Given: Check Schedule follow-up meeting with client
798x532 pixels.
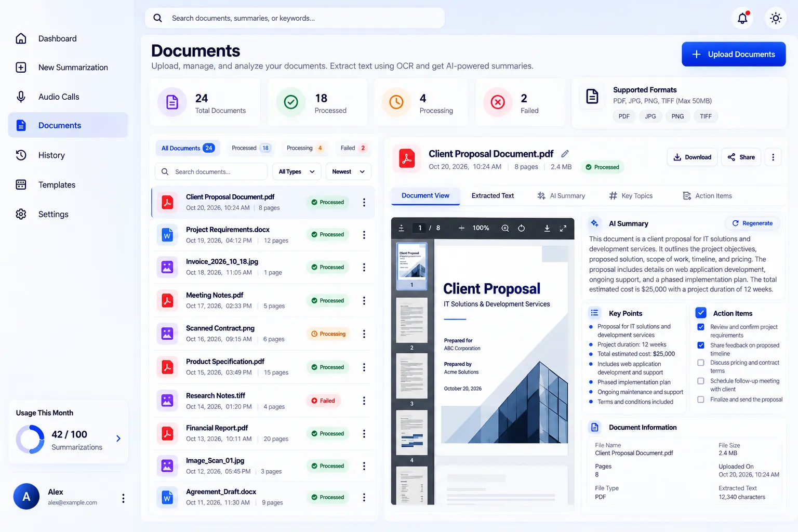Looking at the screenshot, I should (701, 381).
